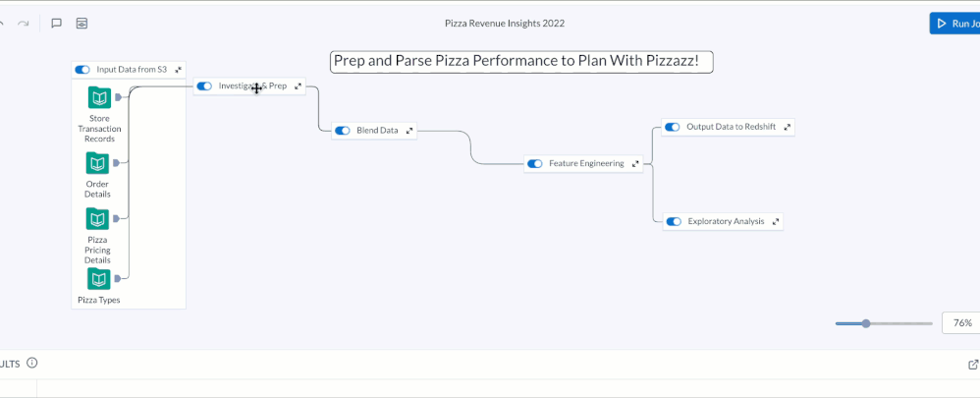Click the 76% zoom percentage field
Screen dimensions: 980x398
(961, 323)
